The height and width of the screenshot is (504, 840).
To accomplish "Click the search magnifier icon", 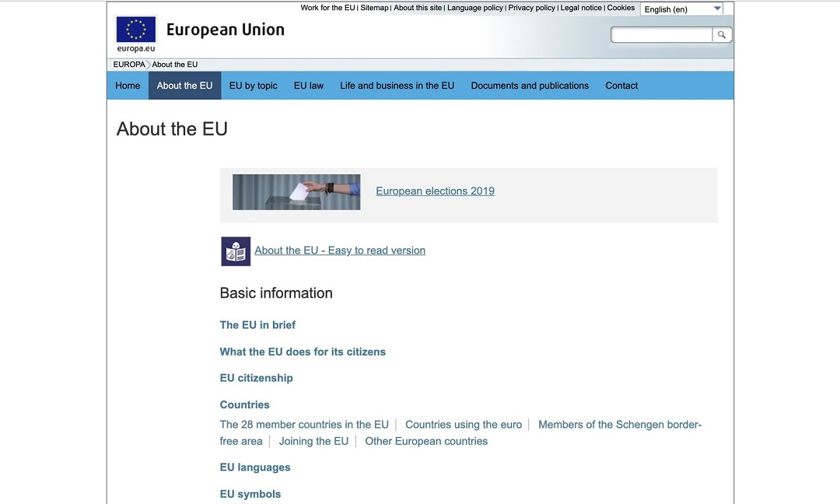I will (x=722, y=35).
